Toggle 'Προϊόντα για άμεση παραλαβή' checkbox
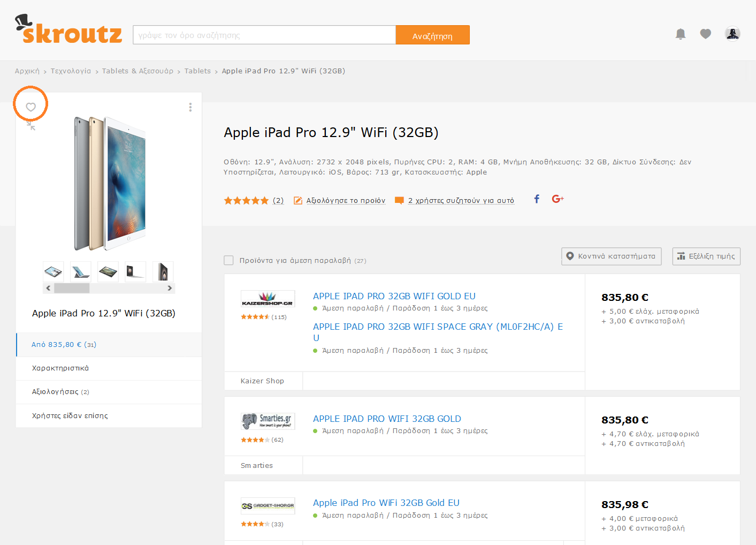Viewport: 756px width, 545px height. [x=228, y=260]
